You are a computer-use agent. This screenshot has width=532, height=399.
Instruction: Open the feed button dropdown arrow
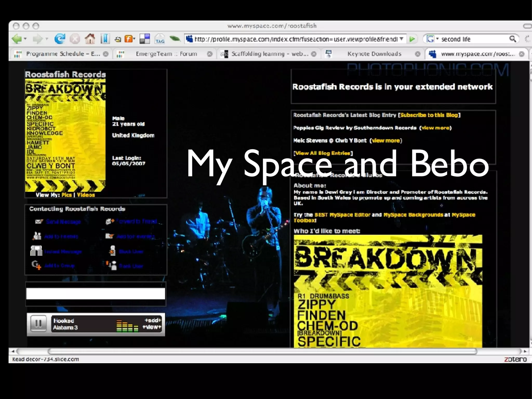pyautogui.click(x=134, y=39)
